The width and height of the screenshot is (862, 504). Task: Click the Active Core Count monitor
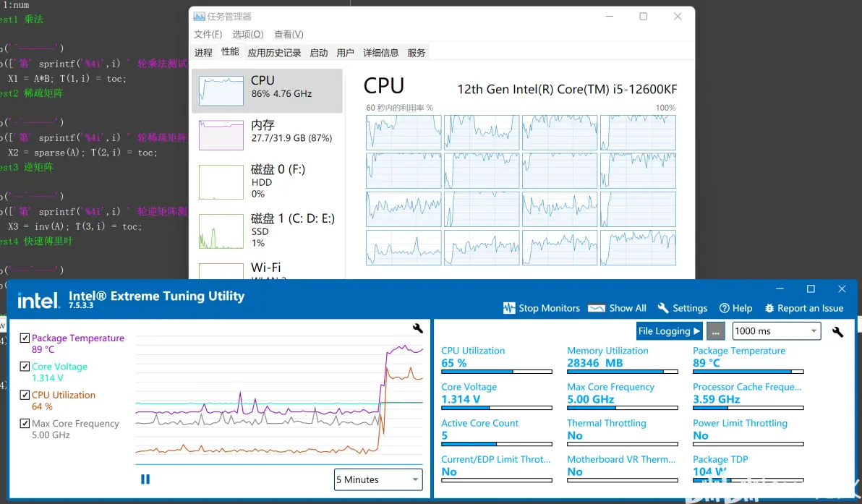point(496,432)
